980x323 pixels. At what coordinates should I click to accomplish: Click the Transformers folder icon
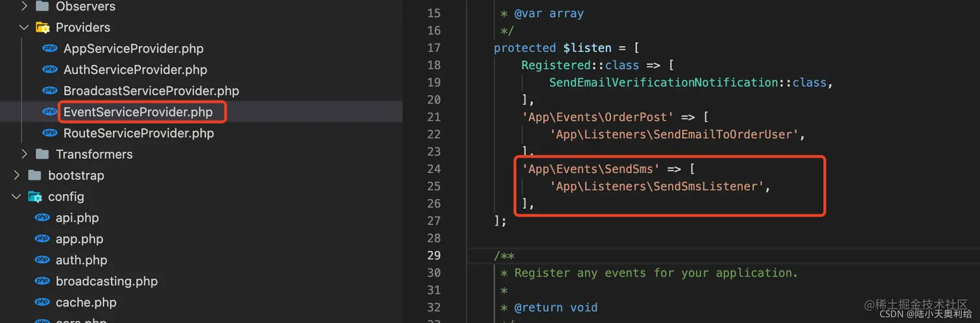(x=43, y=154)
